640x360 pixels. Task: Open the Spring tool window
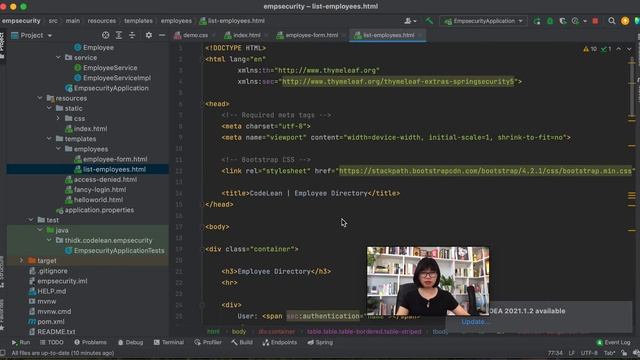[320, 342]
